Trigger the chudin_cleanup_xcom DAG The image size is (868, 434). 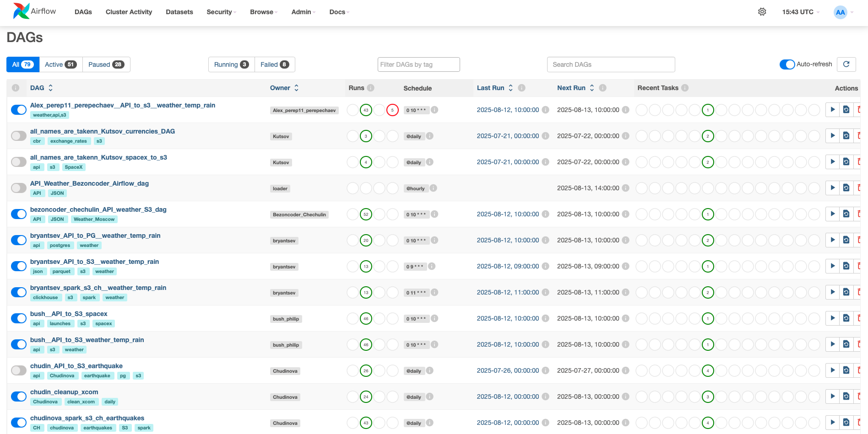tap(833, 396)
